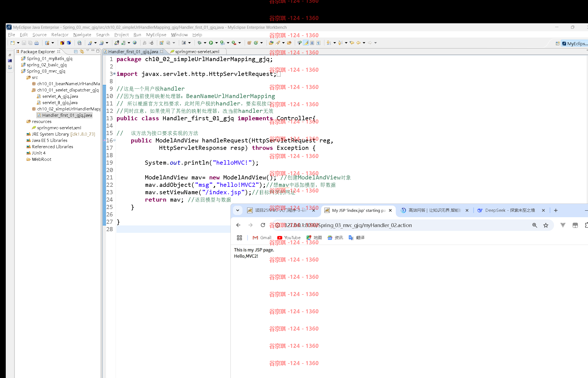The image size is (588, 378).
Task: Click Link with Editor icon in Package Explorer
Action: 82,51
